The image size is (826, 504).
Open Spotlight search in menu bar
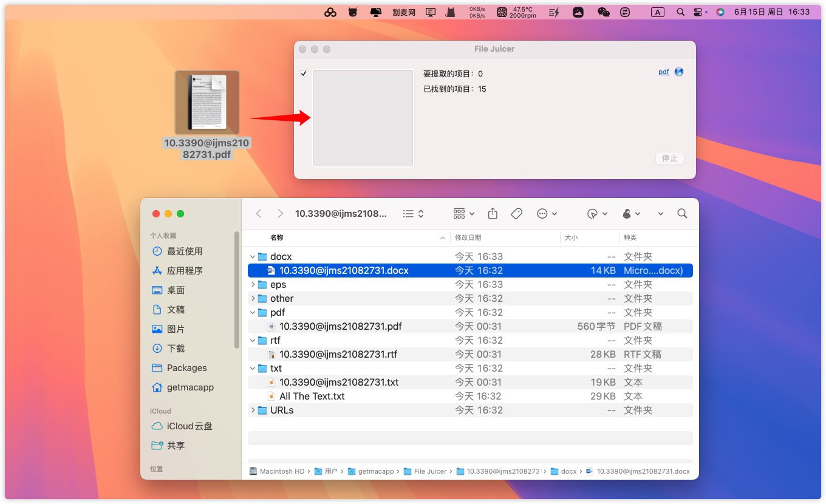pos(680,12)
